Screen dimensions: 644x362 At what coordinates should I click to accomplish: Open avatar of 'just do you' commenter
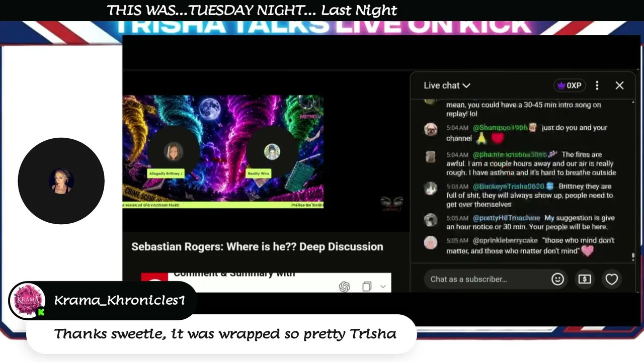[x=430, y=129]
